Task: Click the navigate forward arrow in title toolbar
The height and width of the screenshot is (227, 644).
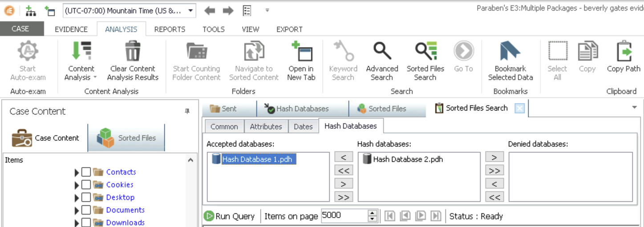Action: click(228, 11)
